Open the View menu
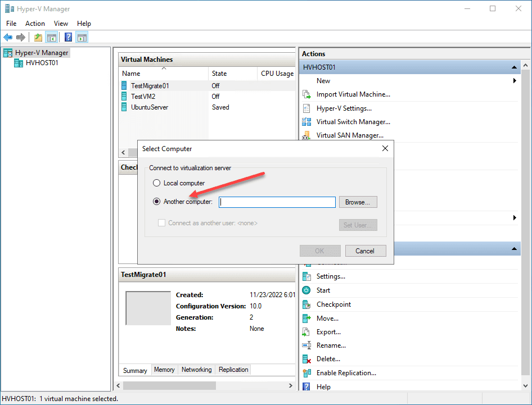 click(61, 24)
